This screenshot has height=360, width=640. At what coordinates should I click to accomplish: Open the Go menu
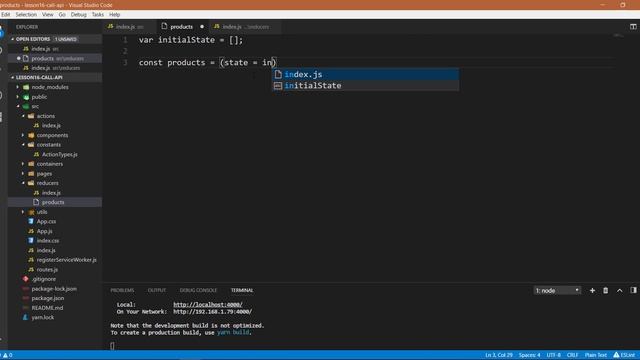(62, 14)
